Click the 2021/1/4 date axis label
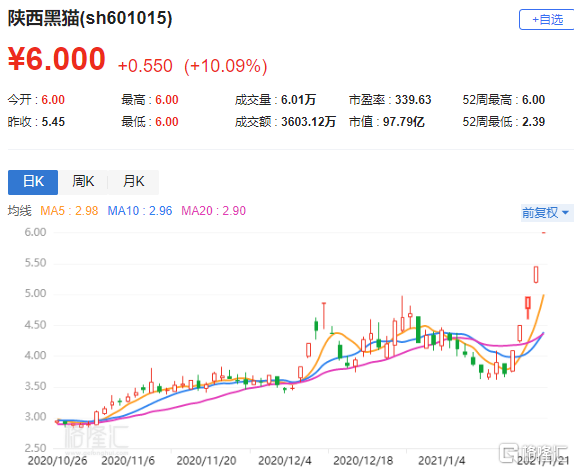The width and height of the screenshot is (574, 470). (441, 460)
